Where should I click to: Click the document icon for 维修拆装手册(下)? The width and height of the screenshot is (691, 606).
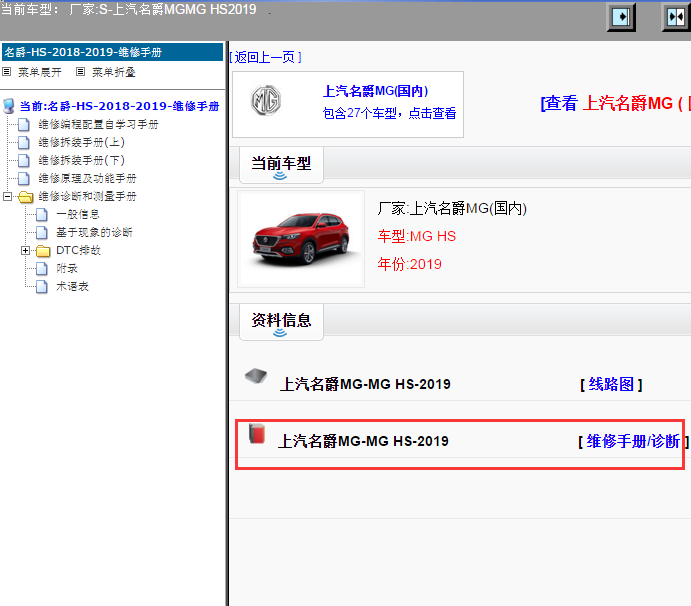coord(24,160)
